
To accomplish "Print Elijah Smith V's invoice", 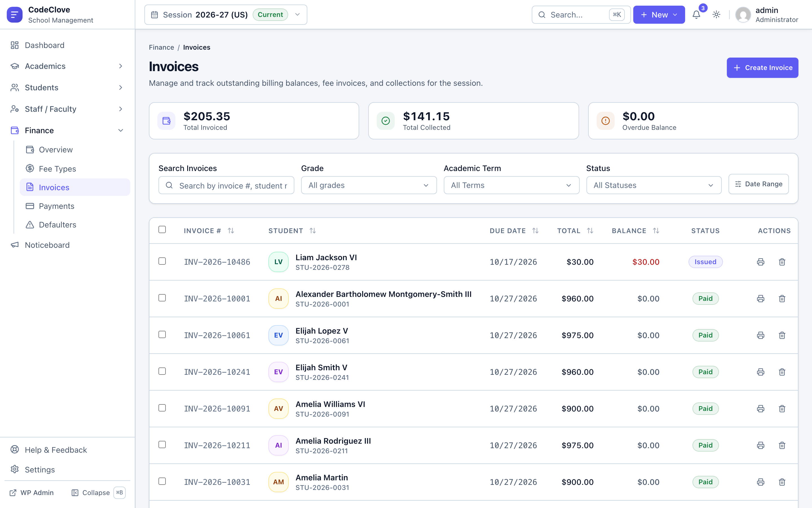I will (x=761, y=372).
